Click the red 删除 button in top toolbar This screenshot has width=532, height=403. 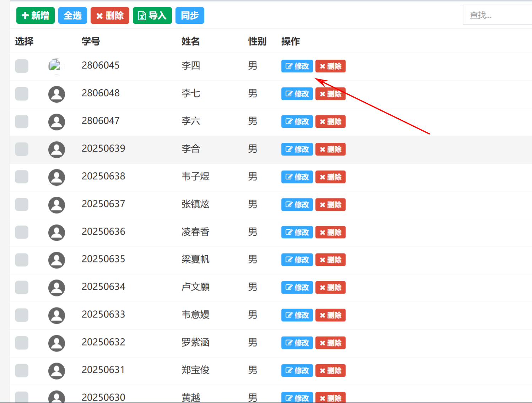coord(110,16)
